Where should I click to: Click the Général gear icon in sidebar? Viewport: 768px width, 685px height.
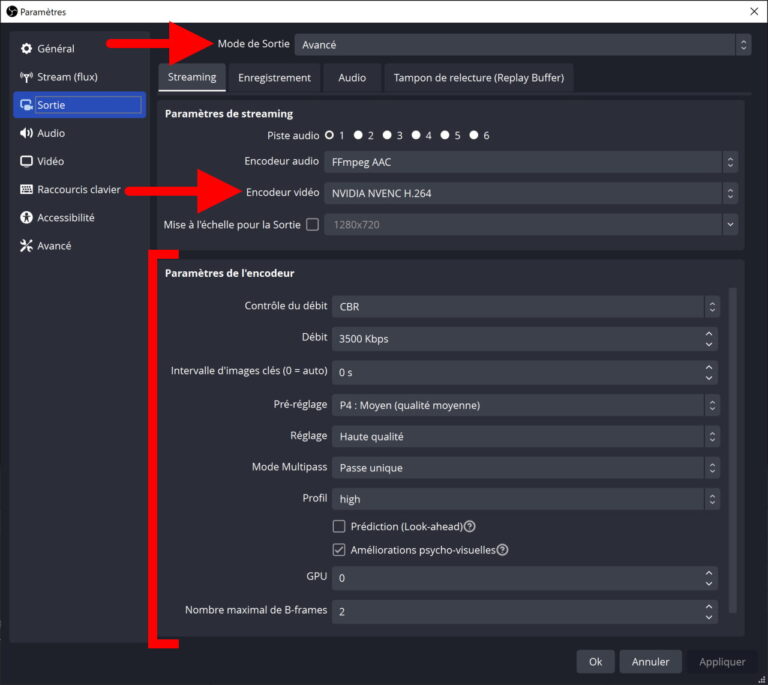coord(27,49)
